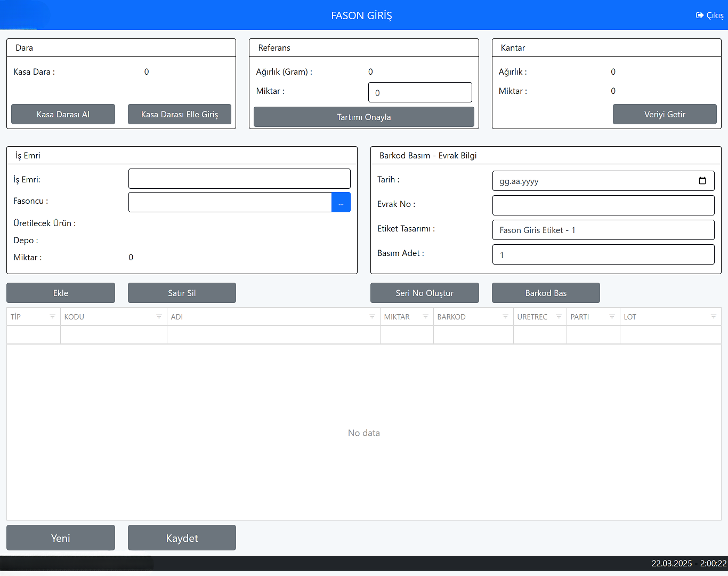Open the URETREC column filter icon

(559, 317)
